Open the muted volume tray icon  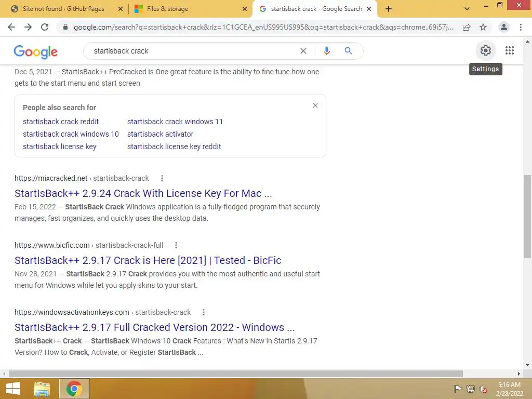pyautogui.click(x=483, y=389)
